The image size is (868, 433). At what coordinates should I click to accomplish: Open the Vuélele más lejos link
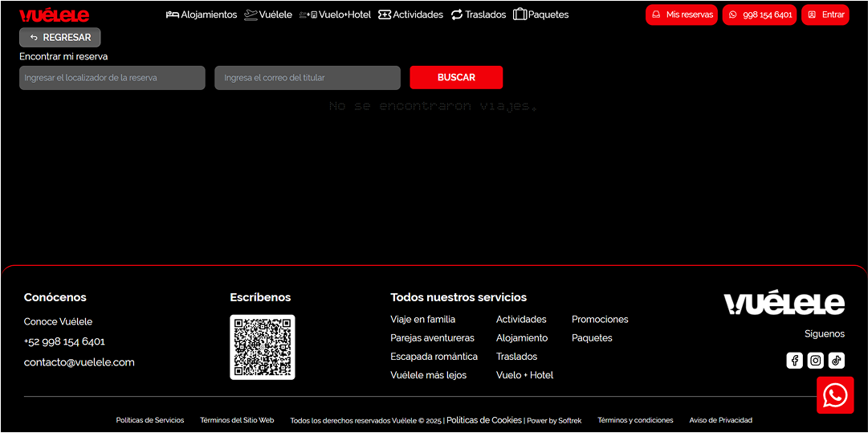(x=429, y=375)
